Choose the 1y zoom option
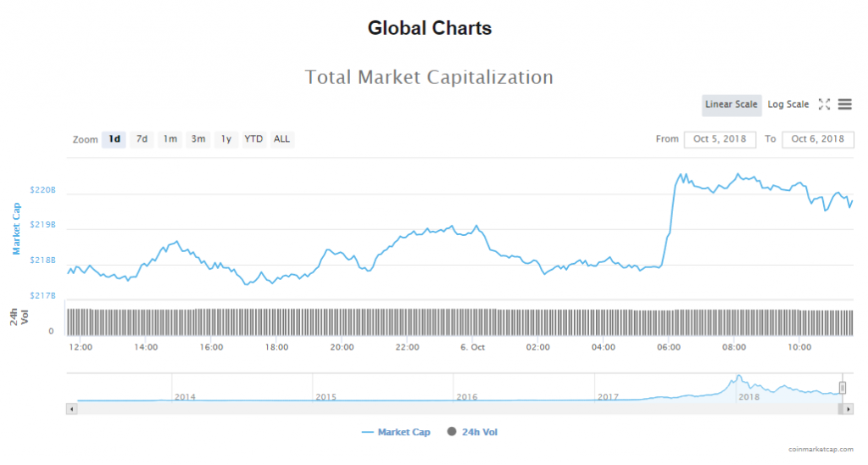This screenshot has height=465, width=868. tap(225, 139)
